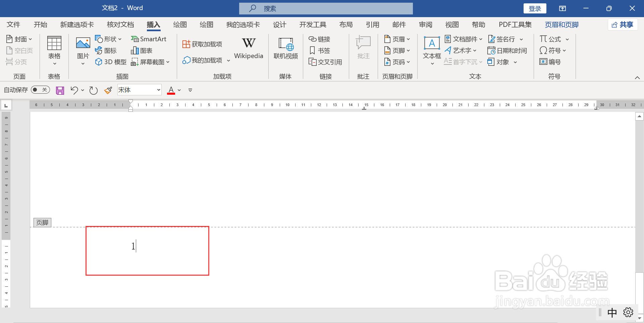Open Customize Quick Access Toolbar arrow
The width and height of the screenshot is (644, 323).
190,90
